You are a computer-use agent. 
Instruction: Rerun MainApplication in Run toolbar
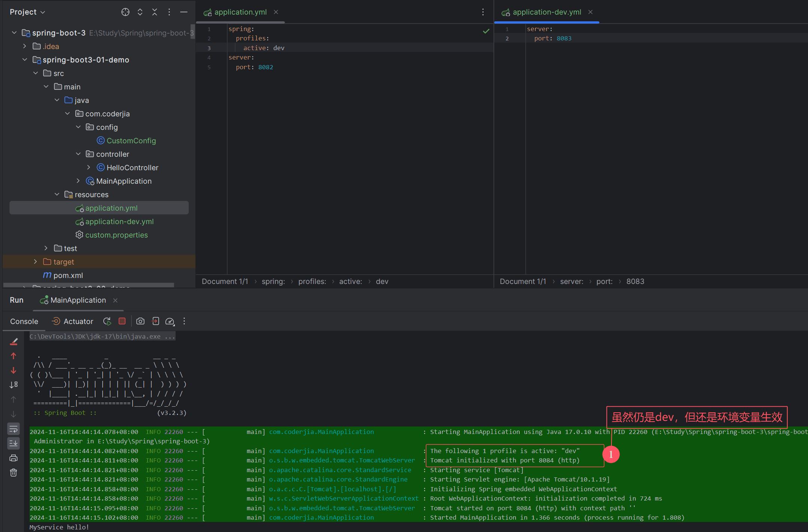(x=107, y=321)
